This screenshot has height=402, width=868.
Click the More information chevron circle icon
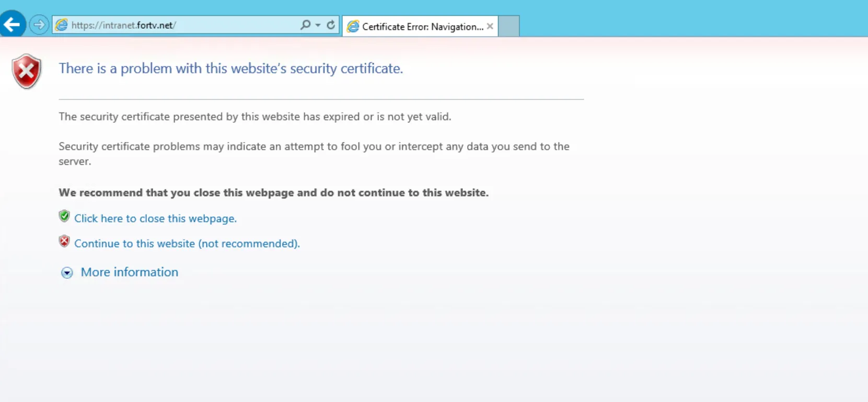(x=67, y=273)
